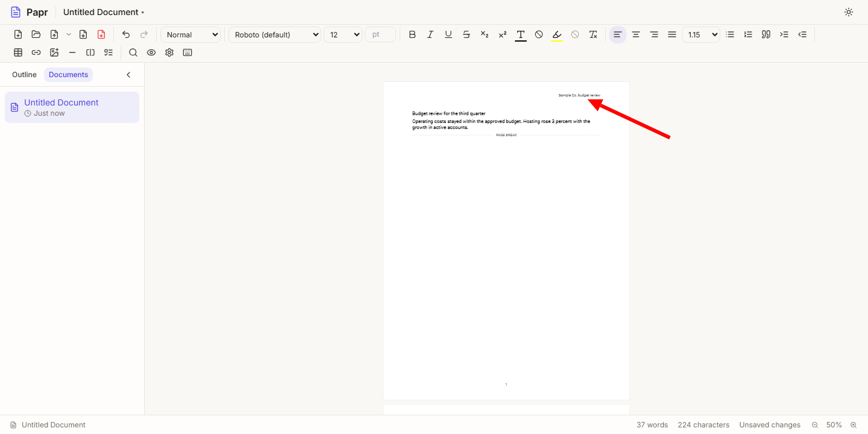This screenshot has width=868, height=434.
Task: Click the import file icon with up arrow
Action: [x=54, y=34]
